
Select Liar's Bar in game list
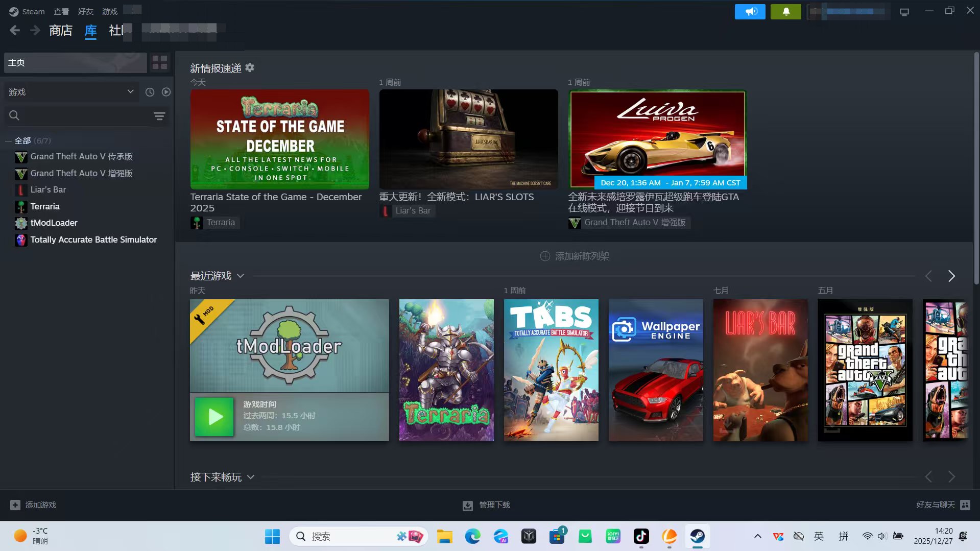[x=48, y=190]
